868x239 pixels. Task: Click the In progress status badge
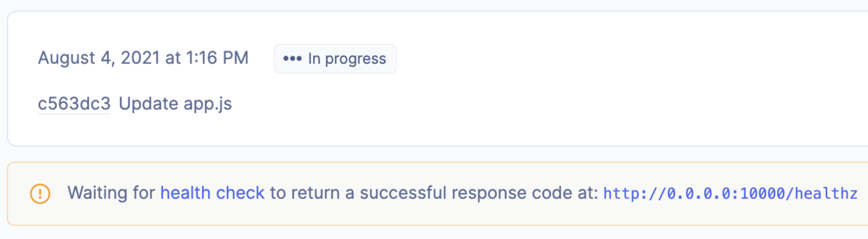point(335,59)
